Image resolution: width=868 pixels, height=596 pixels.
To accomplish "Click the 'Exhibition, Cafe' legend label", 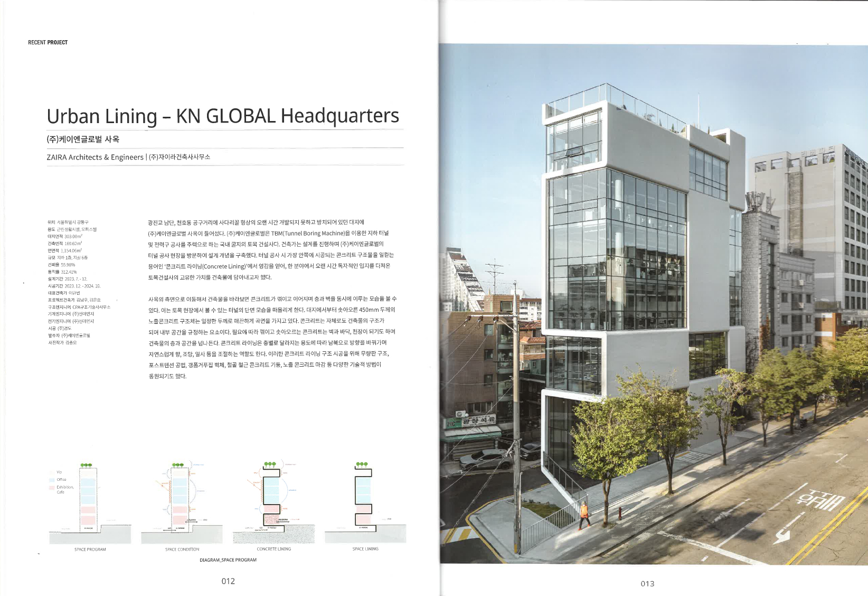I will point(65,490).
